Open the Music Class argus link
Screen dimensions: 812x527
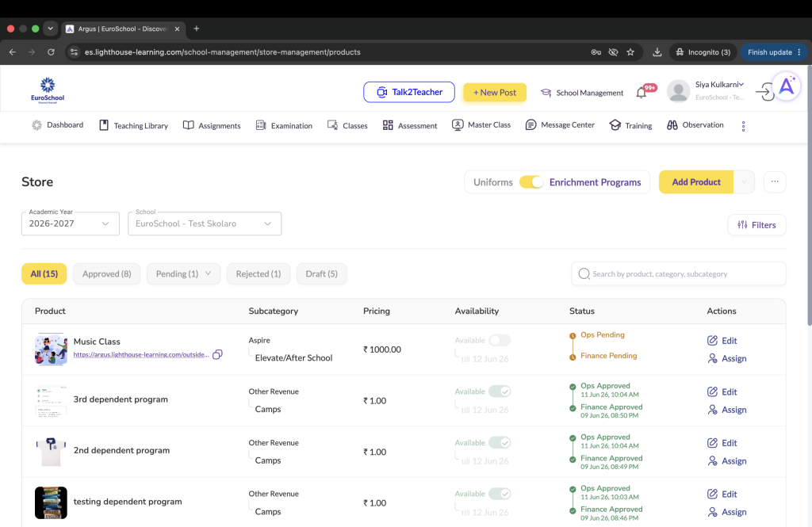pyautogui.click(x=141, y=354)
